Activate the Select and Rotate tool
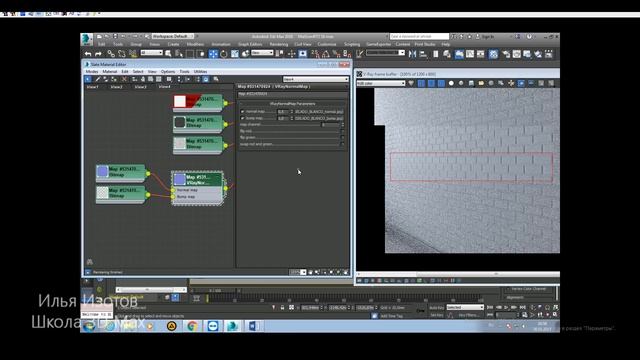Screen dimensions: 640x360 (224, 54)
